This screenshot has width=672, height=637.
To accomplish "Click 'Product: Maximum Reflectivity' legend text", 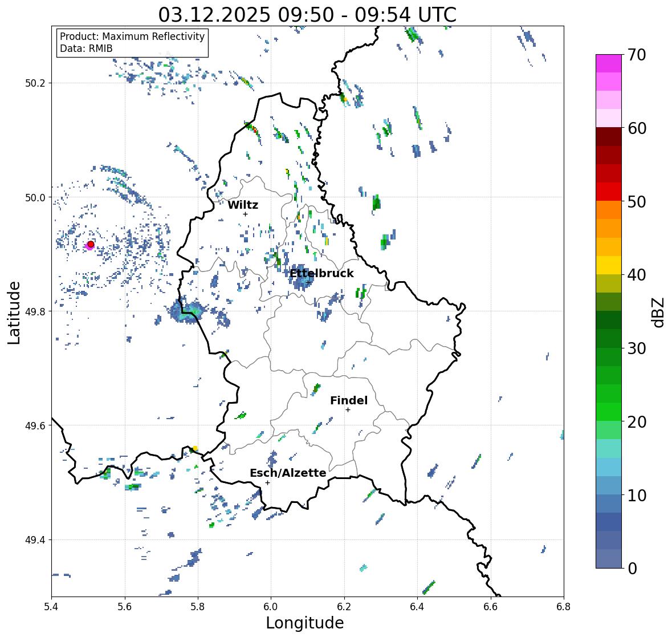I will (132, 36).
